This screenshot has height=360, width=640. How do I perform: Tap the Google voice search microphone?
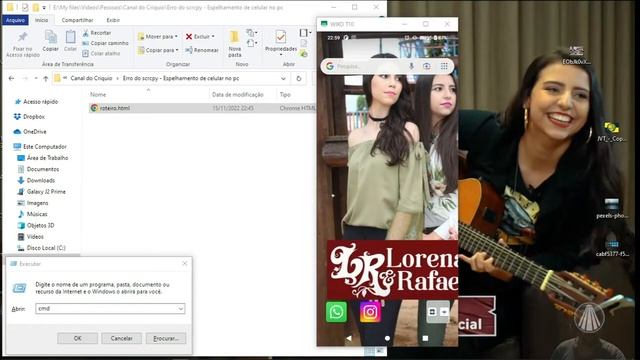pos(411,66)
